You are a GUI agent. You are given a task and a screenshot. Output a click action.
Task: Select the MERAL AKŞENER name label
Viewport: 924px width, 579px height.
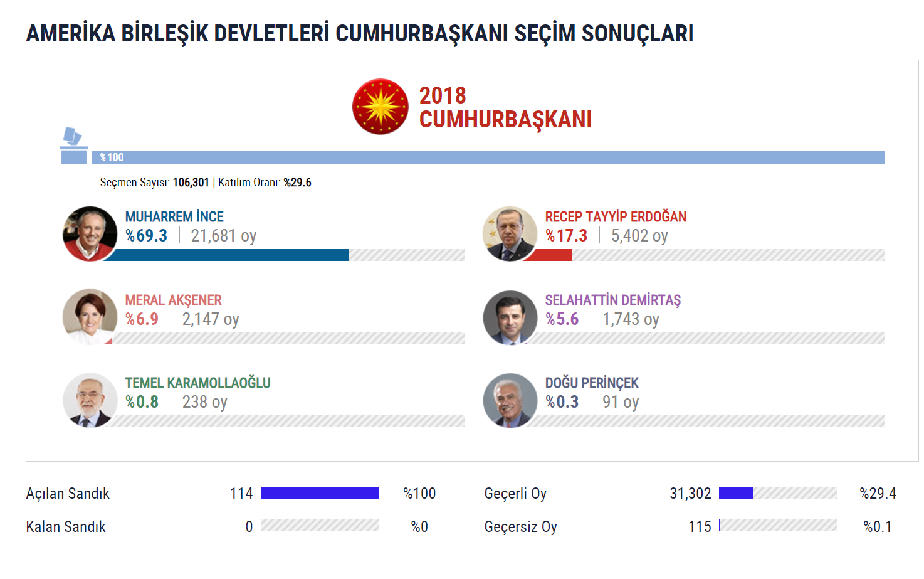click(173, 300)
